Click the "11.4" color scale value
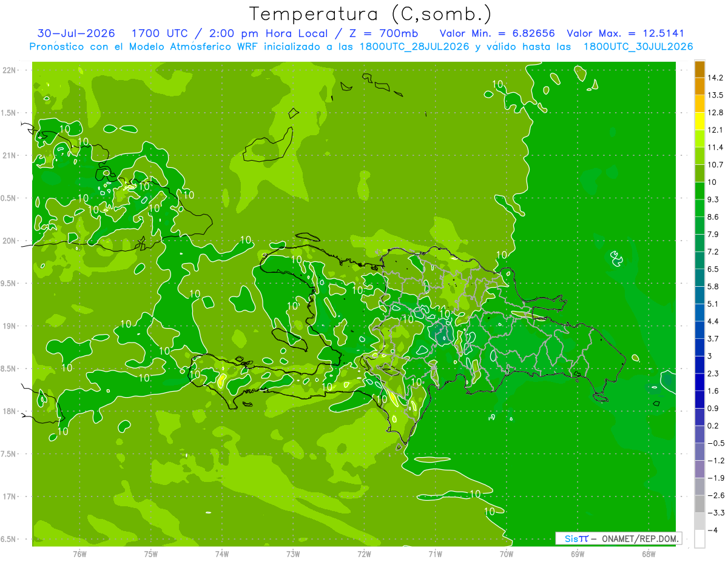This screenshot has width=728, height=562. 715,147
